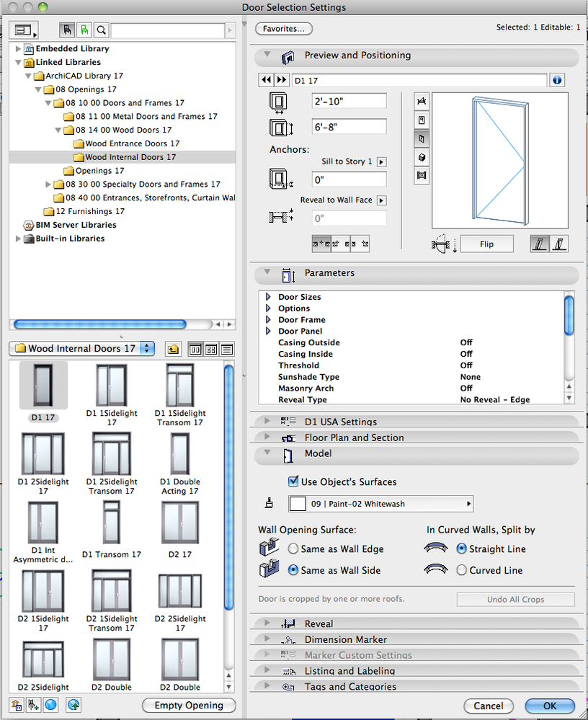The width and height of the screenshot is (588, 720).
Task: Select the D2 17 door thumbnail
Action: [x=180, y=530]
